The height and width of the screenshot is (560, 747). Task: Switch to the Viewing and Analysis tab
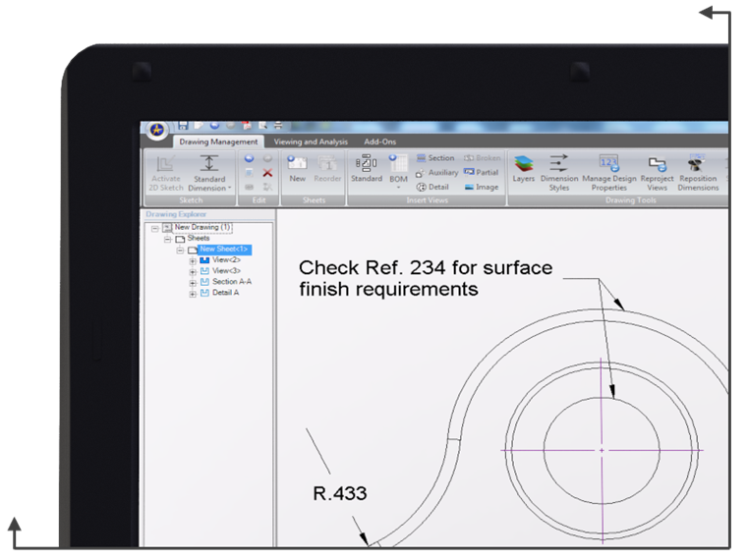coord(311,141)
